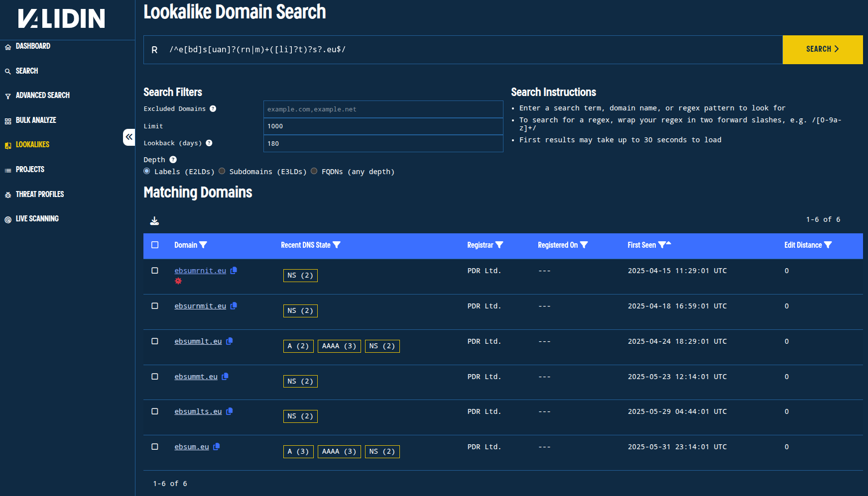Click the Threat Profiles bug icon
Viewport: 868px width, 496px height.
(8, 195)
